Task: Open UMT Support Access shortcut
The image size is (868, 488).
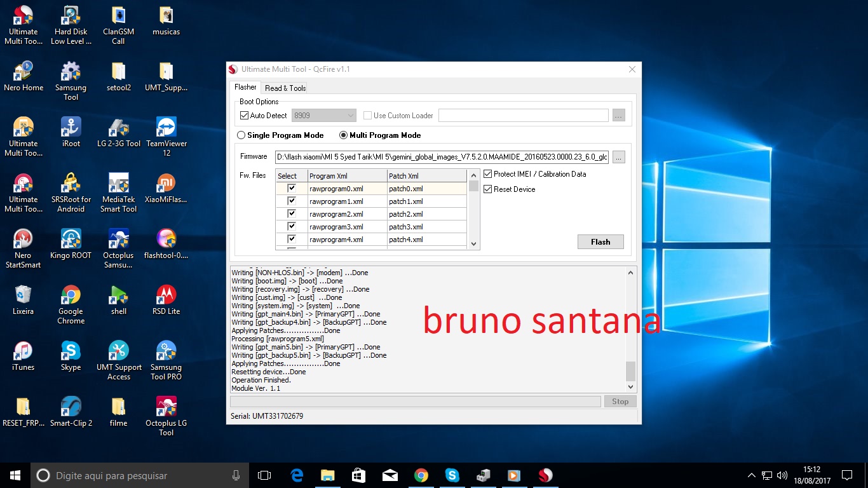Action: click(118, 361)
